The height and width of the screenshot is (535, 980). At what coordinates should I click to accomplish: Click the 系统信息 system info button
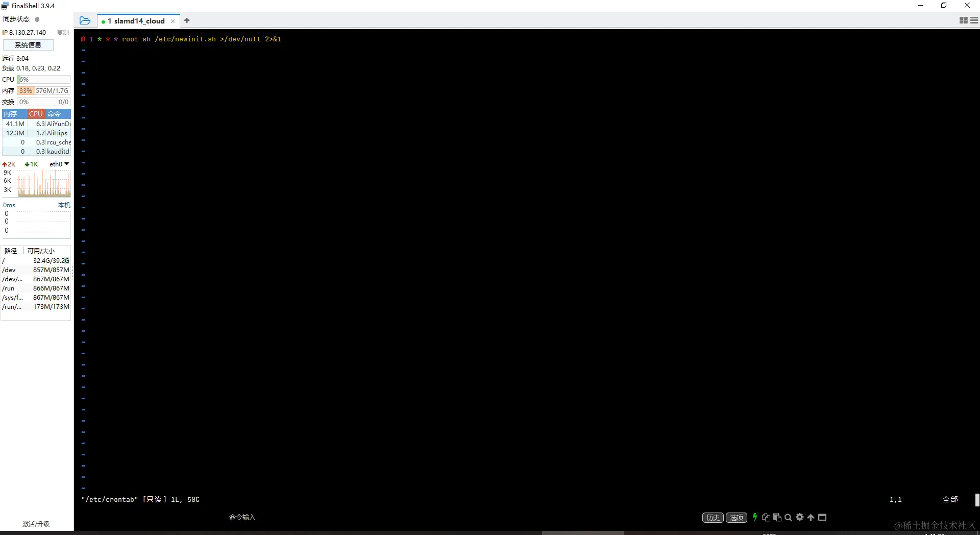(28, 45)
